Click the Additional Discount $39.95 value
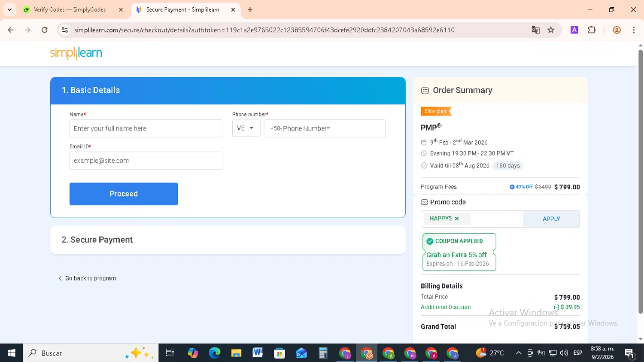Screen dimensions: 644x362 (567, 307)
